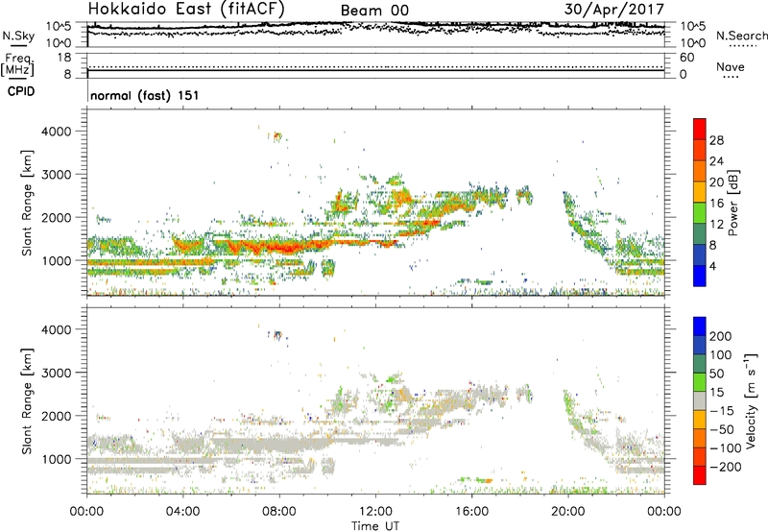The image size is (768, 532).
Task: Pick the blue top segment of velocity colorbar
Action: click(x=700, y=326)
